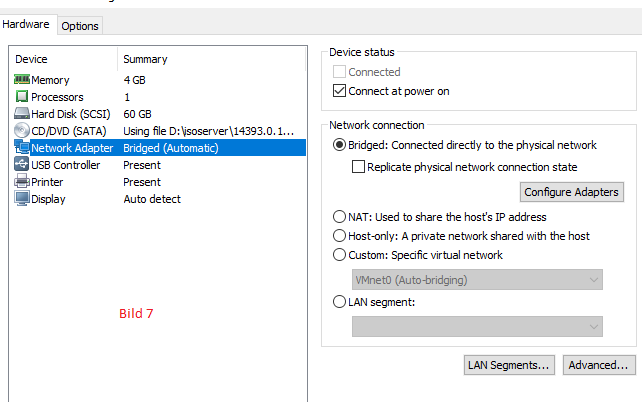Click the Printer device icon
This screenshot has height=402, width=642.
pos(22,182)
